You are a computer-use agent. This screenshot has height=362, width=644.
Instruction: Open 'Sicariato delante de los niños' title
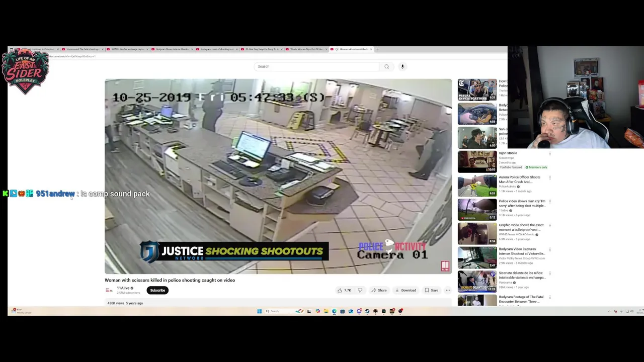[x=522, y=275]
